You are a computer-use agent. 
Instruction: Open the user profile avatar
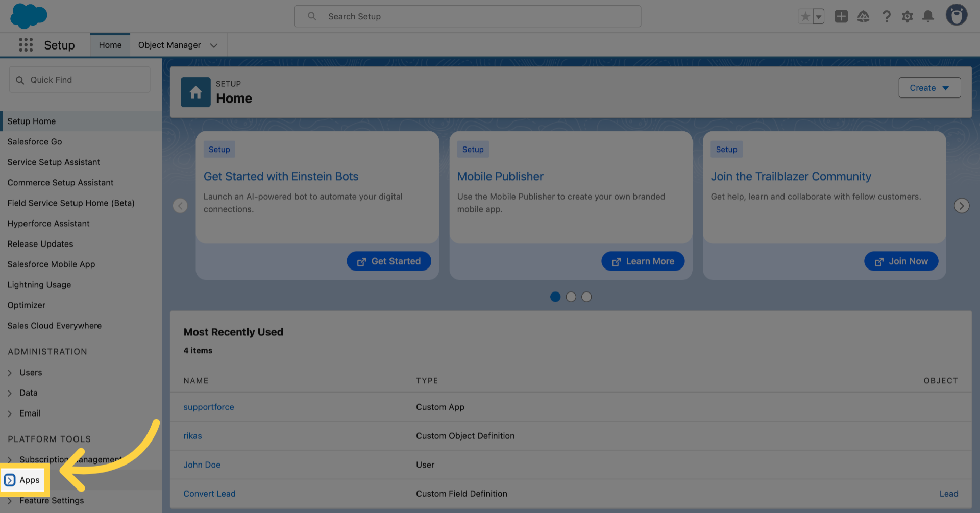[957, 15]
